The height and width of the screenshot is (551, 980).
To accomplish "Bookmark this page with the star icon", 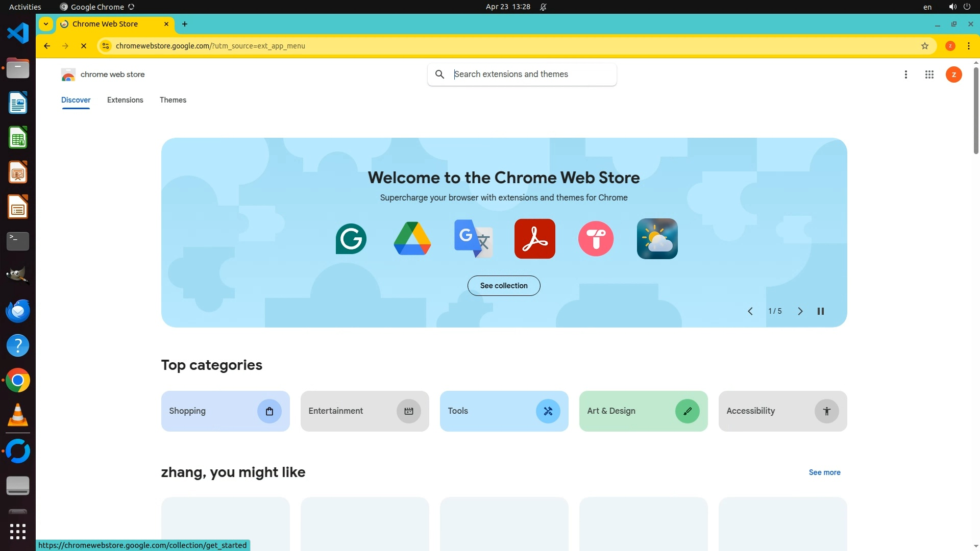I will (x=924, y=46).
